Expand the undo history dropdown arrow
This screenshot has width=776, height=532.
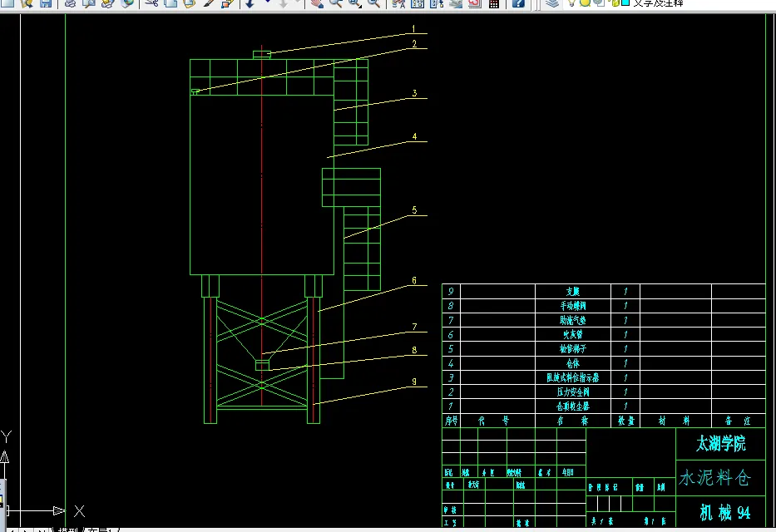[268, 2]
